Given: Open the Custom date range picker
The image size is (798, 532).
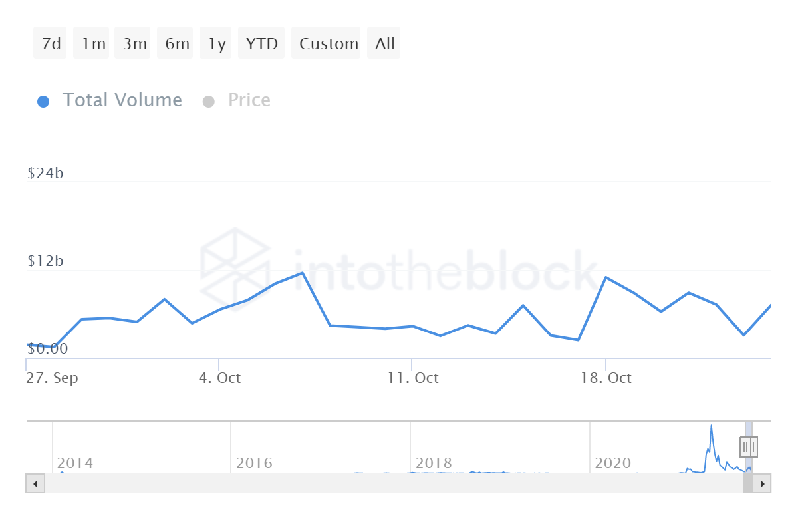Looking at the screenshot, I should click(x=328, y=44).
